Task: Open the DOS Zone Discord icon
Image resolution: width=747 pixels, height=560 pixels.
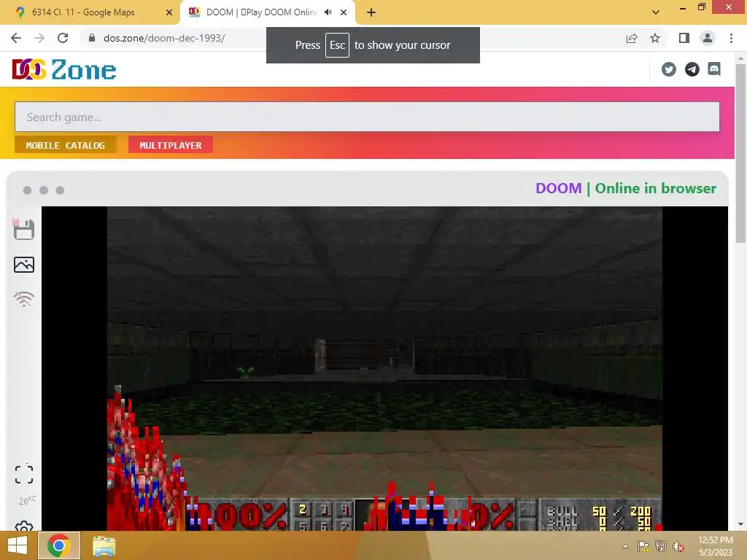Action: point(714,69)
